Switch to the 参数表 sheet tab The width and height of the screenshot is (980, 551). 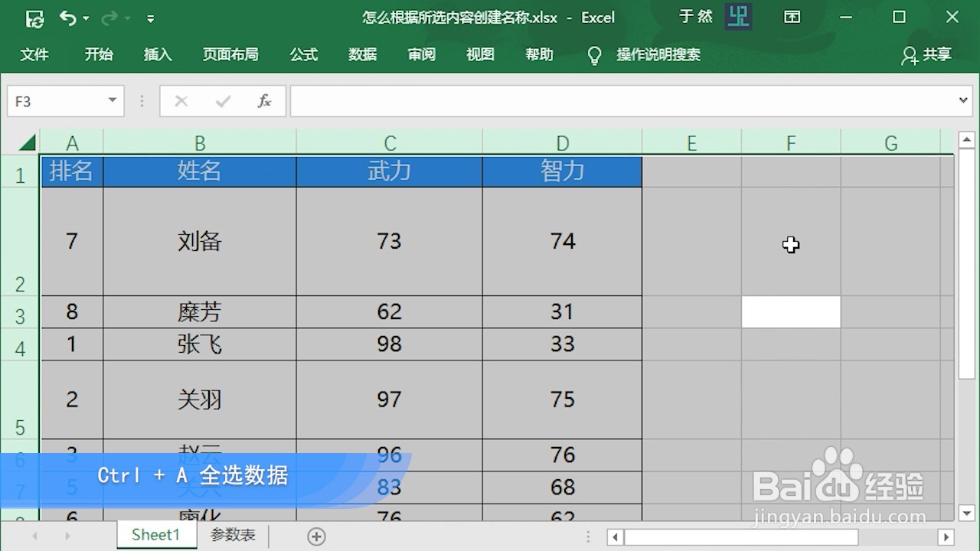(x=232, y=534)
